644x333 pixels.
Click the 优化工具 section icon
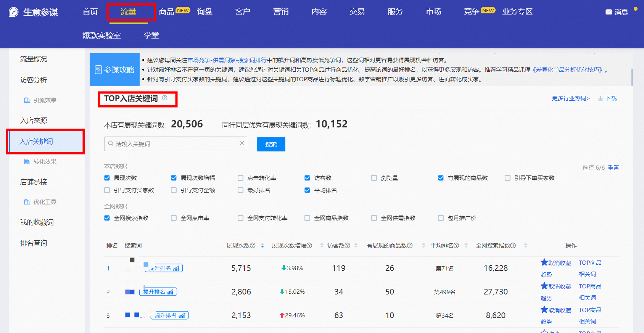pos(27,202)
